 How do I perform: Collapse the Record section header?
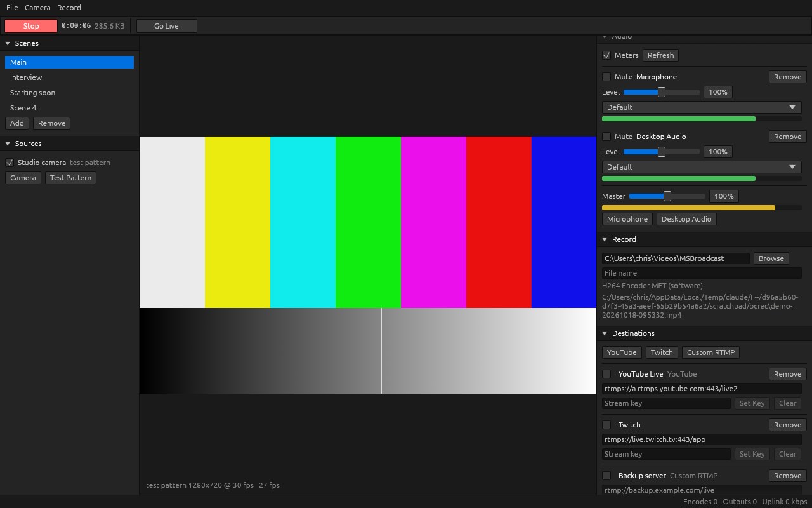[605, 239]
